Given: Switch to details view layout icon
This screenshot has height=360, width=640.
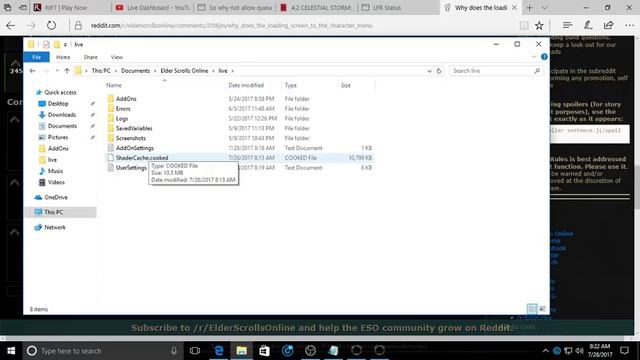Looking at the screenshot, I should 532,309.
